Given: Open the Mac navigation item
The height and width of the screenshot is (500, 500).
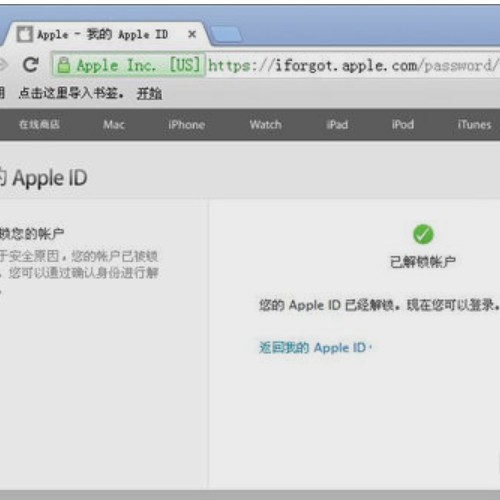Looking at the screenshot, I should [x=114, y=125].
